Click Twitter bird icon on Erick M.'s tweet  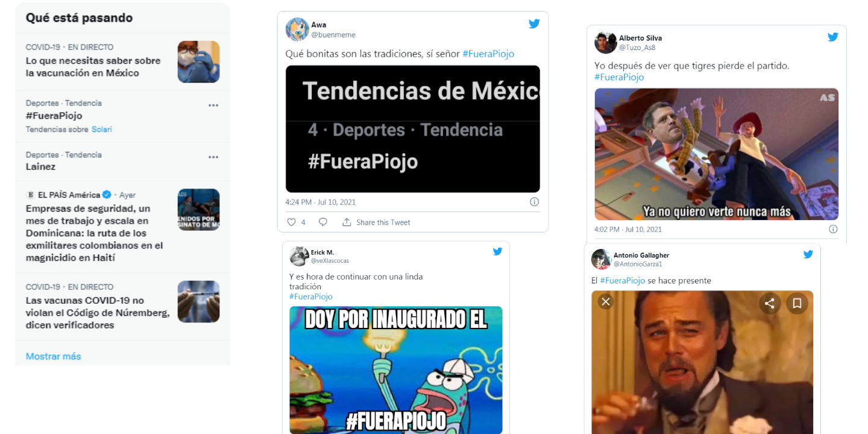[497, 252]
